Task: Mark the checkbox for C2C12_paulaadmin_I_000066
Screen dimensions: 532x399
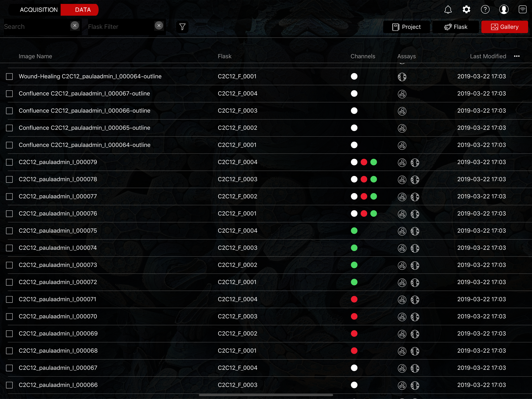Action: pos(9,385)
